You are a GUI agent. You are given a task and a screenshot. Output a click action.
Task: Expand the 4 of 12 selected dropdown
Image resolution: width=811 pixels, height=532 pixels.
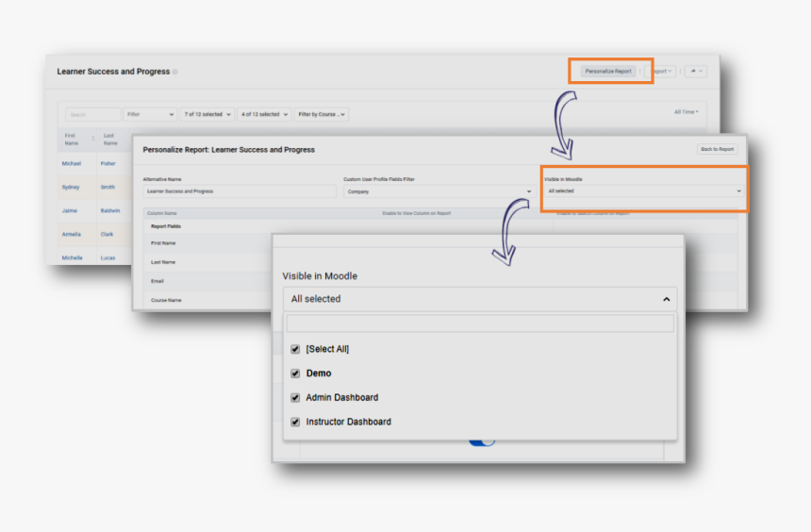(263, 114)
